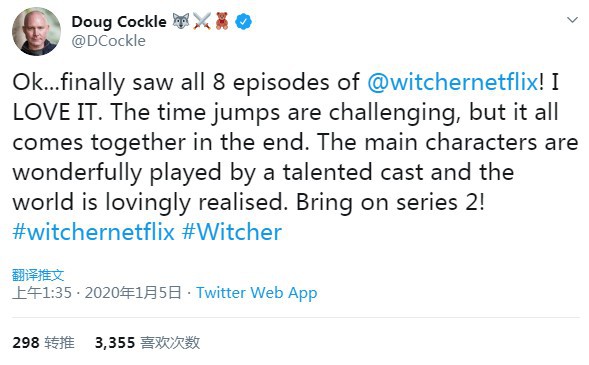Click the tweet text 'LOVE IT'

click(57, 112)
